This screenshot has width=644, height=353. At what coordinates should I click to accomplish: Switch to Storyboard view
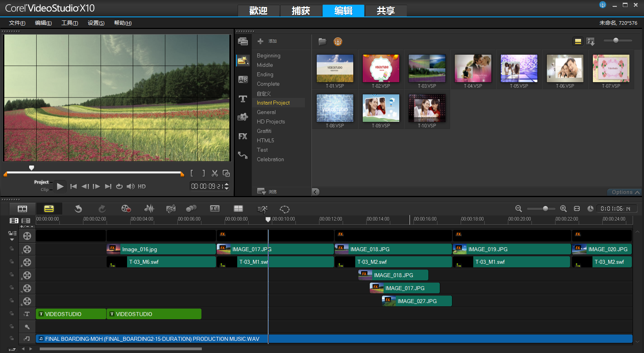coord(22,209)
